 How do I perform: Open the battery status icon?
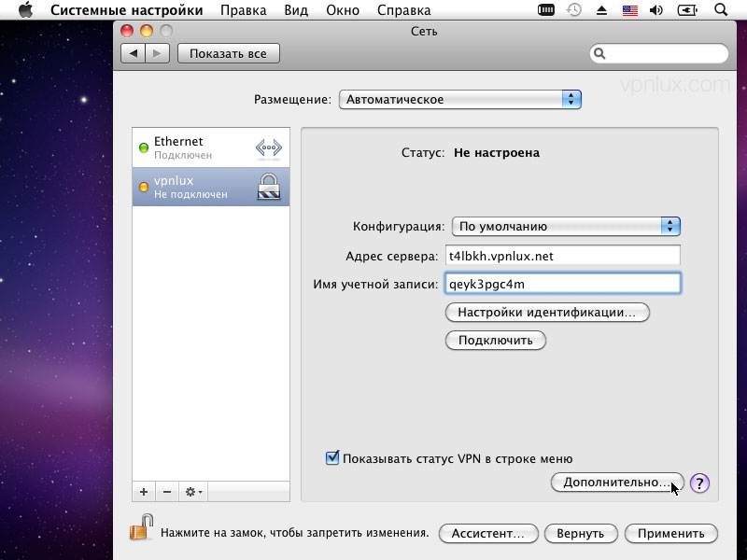pyautogui.click(x=687, y=10)
